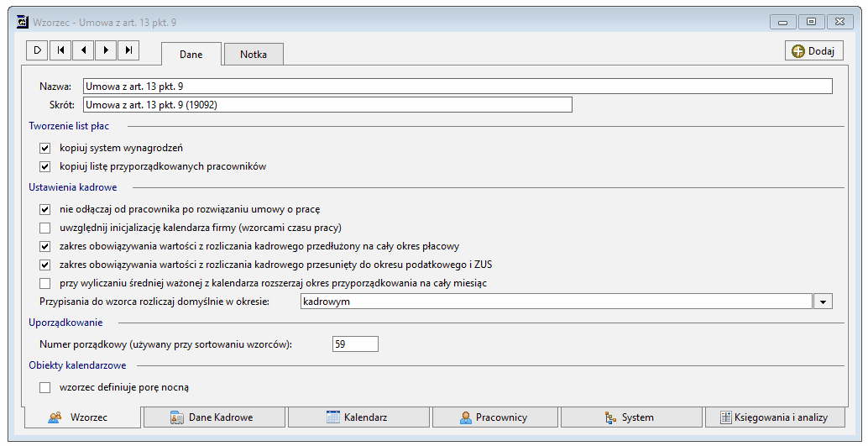Open the System bottom tab
The height and width of the screenshot is (446, 868).
(x=631, y=417)
